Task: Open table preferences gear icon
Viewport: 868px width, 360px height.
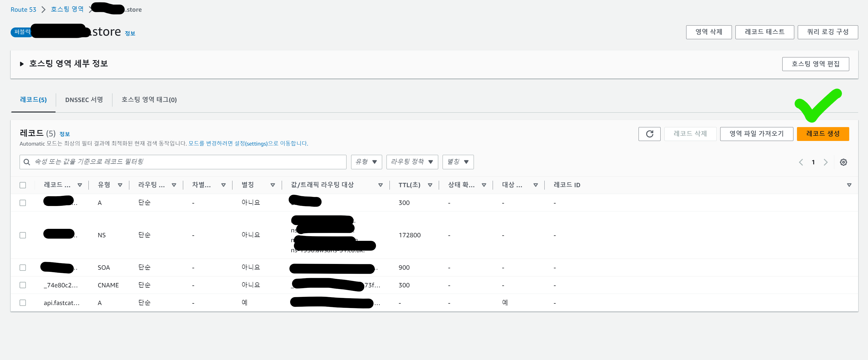Action: click(843, 162)
